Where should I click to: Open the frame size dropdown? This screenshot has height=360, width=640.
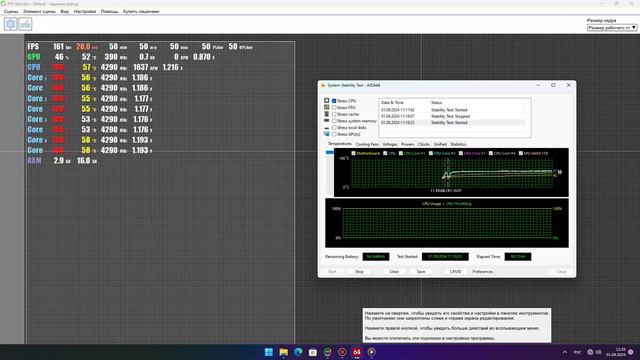[x=612, y=27]
